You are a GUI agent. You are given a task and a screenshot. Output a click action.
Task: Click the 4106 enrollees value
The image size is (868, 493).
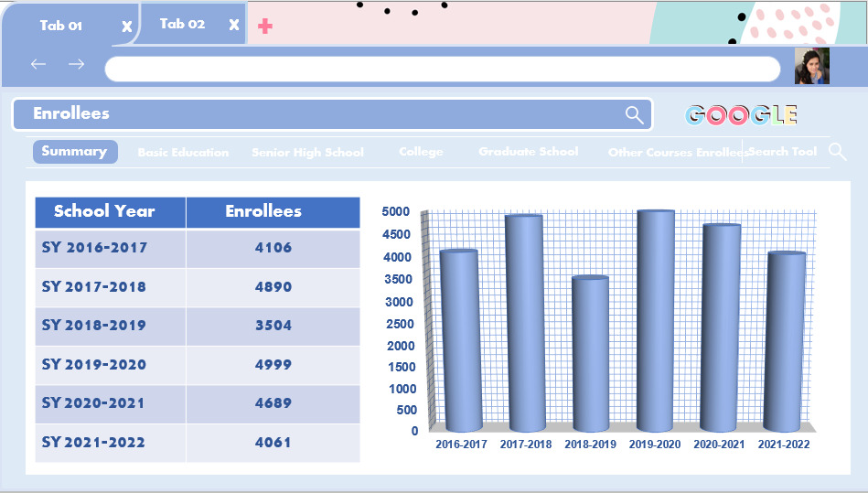[x=273, y=248]
